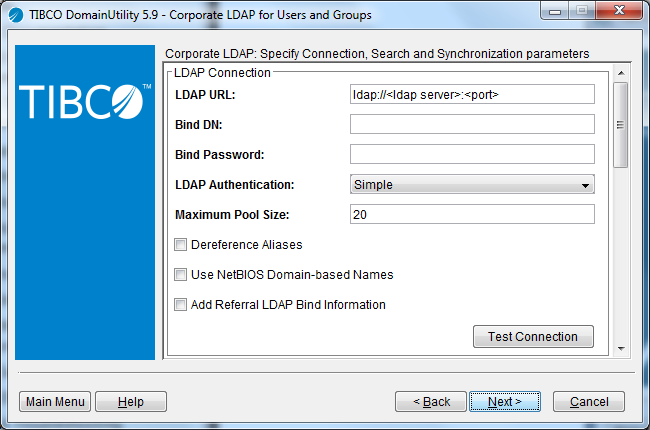Click the TIBCO DomainUtility title bar icon
The height and width of the screenshot is (430, 650).
[16, 15]
